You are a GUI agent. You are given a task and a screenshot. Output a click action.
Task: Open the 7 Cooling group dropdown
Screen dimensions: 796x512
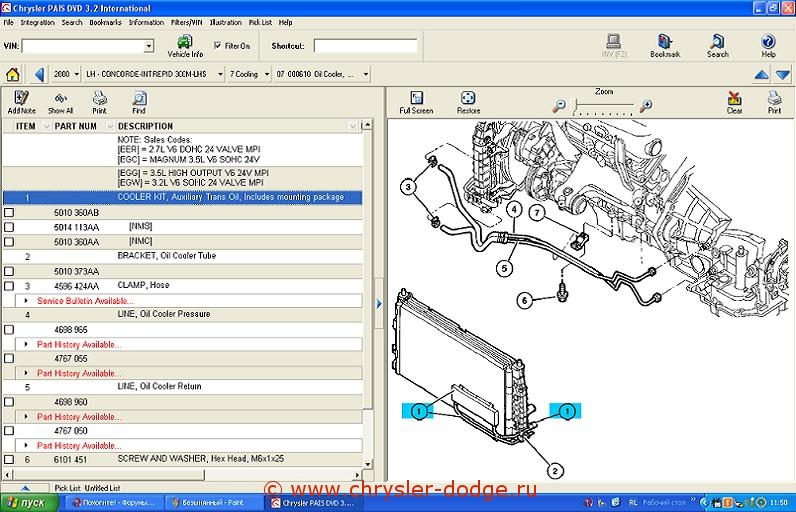[267, 74]
